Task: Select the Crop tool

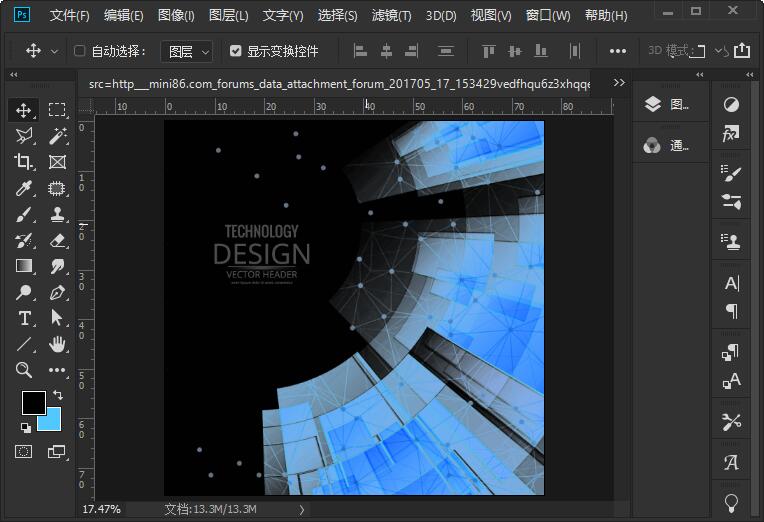Action: tap(23, 162)
